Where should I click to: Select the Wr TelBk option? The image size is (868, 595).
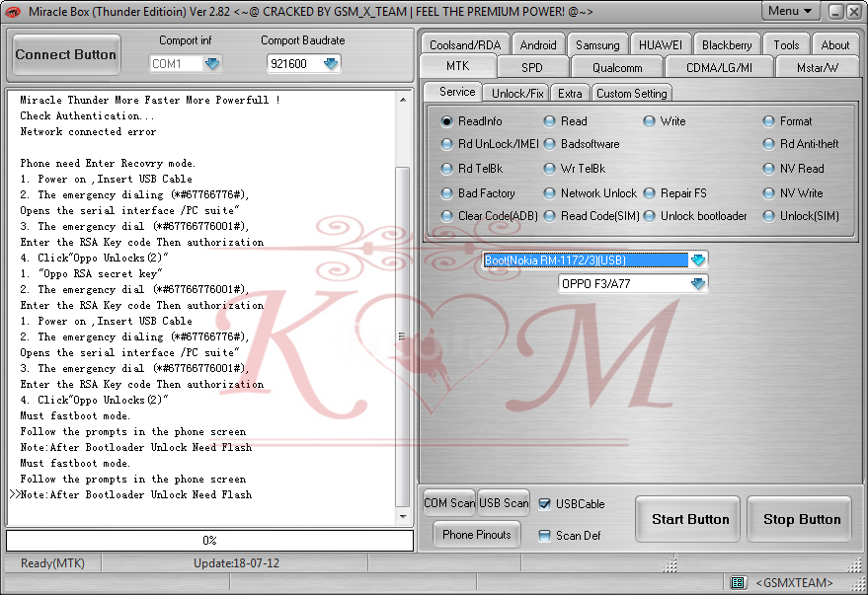[549, 168]
